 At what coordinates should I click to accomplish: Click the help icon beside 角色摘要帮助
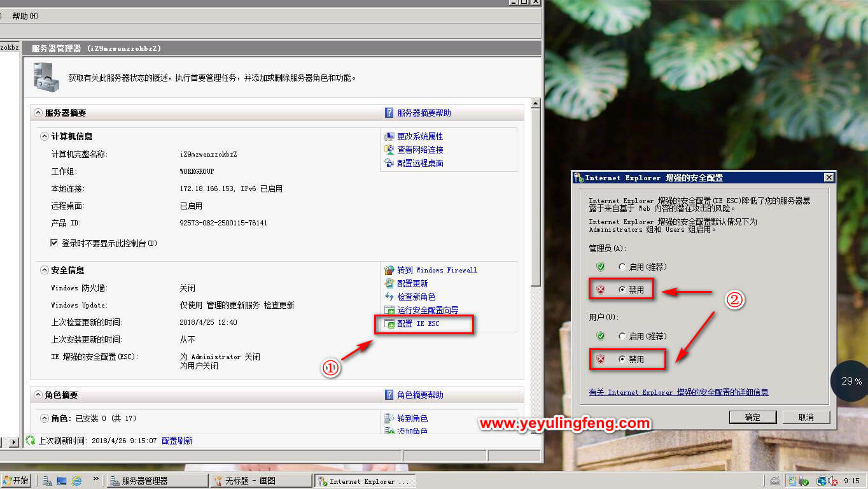389,395
